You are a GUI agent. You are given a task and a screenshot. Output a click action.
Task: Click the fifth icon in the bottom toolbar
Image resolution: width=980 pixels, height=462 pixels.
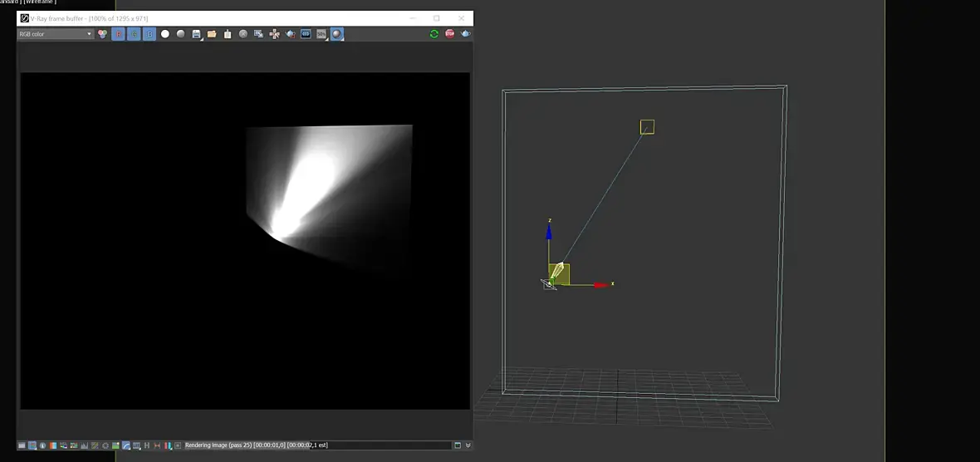tap(63, 445)
